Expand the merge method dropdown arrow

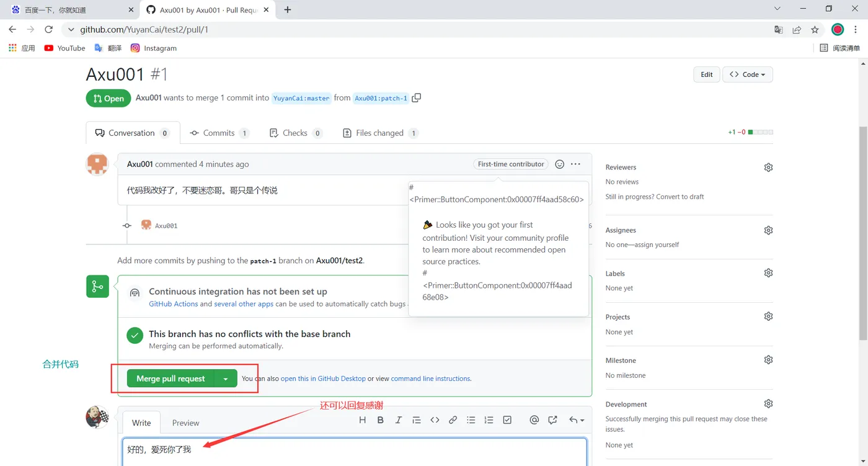point(226,379)
